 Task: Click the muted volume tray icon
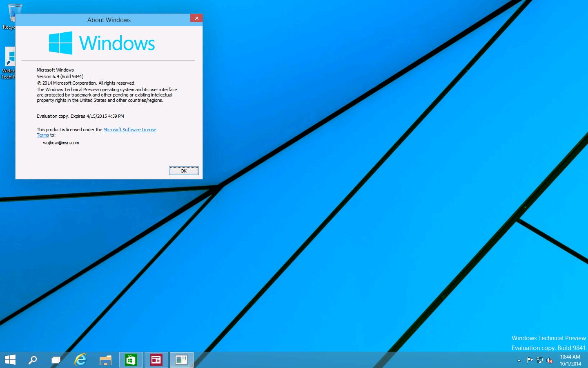[550, 360]
